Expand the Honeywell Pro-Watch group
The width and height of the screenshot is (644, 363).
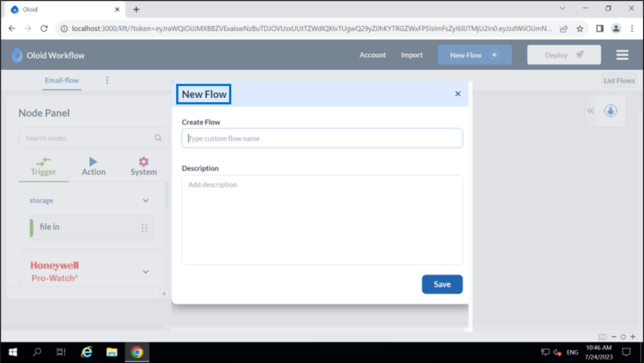point(146,272)
